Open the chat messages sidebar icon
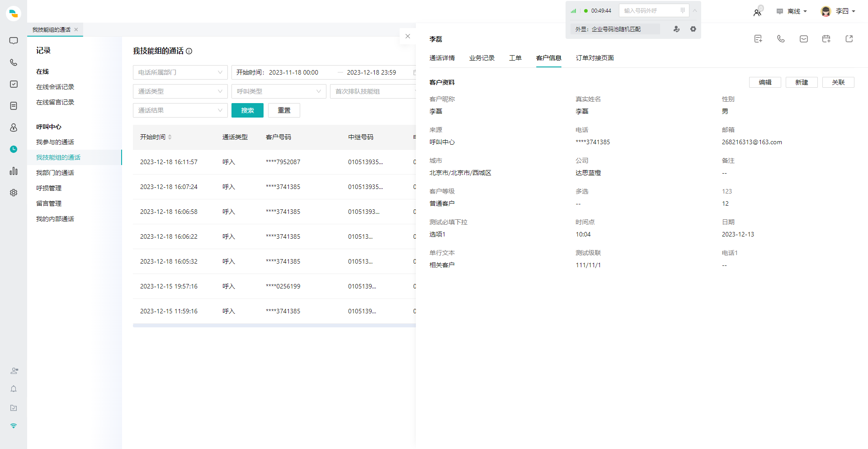The height and width of the screenshot is (449, 868). 14,41
